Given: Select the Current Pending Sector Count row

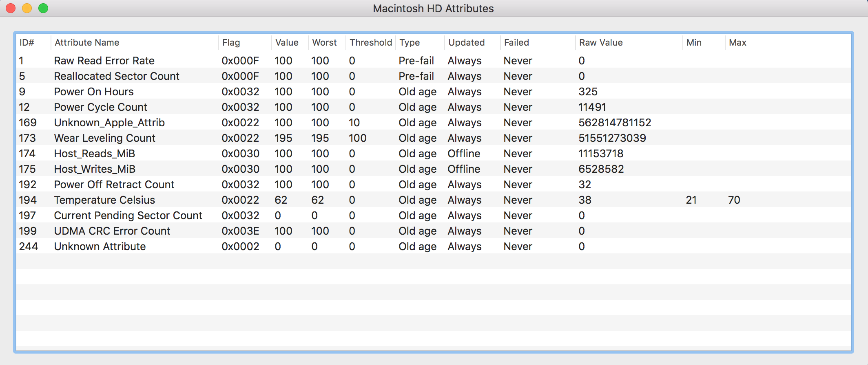Looking at the screenshot, I should (434, 215).
